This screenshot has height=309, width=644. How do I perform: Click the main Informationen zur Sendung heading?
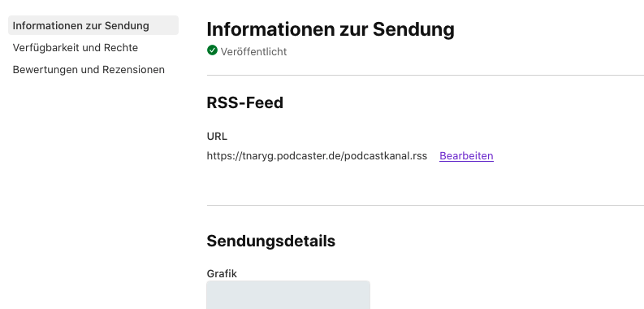point(331,29)
